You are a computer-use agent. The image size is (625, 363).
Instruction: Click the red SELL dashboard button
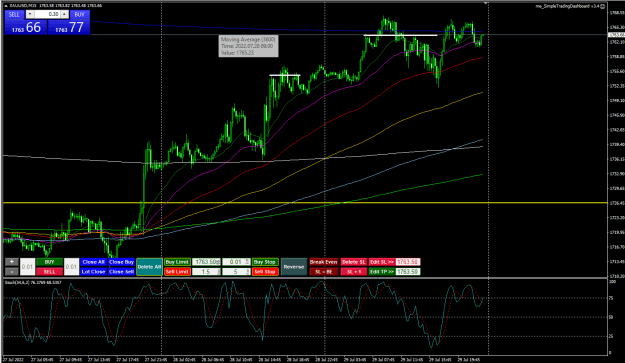tap(49, 272)
